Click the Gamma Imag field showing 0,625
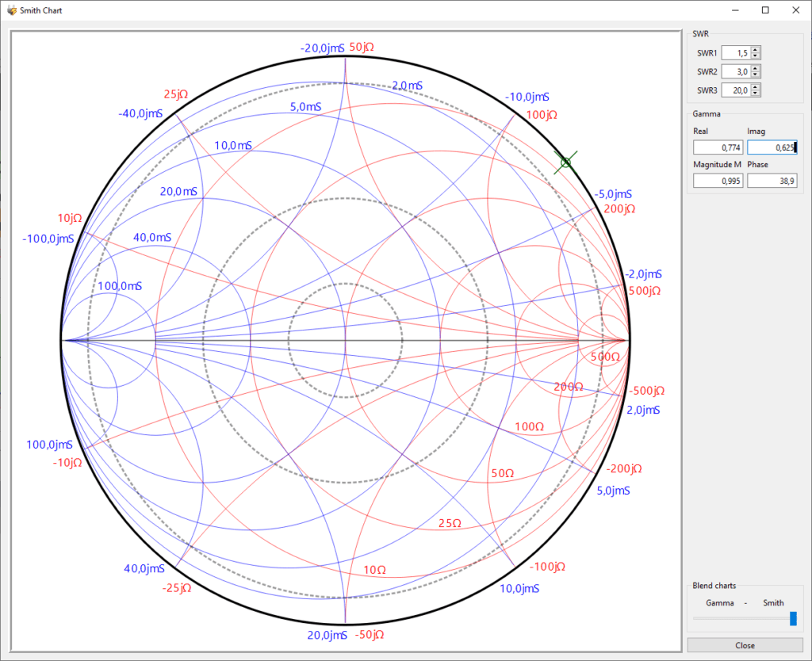Image resolution: width=812 pixels, height=661 pixels. pos(772,147)
